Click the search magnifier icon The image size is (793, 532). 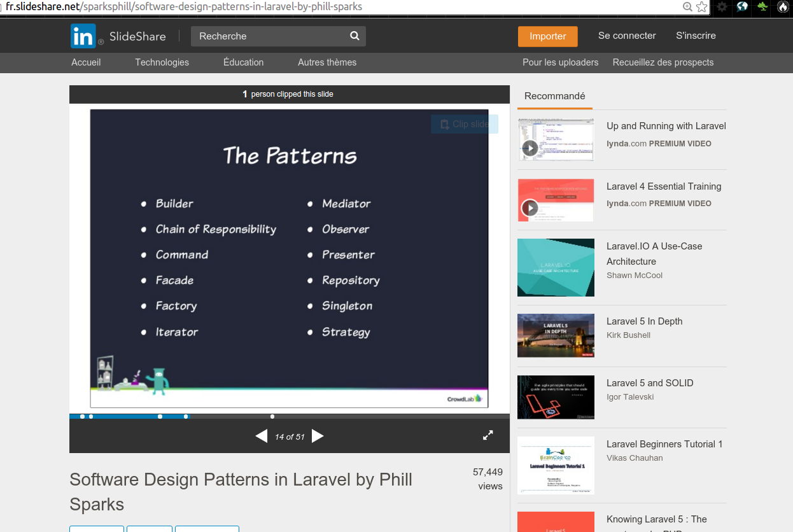pyautogui.click(x=354, y=36)
